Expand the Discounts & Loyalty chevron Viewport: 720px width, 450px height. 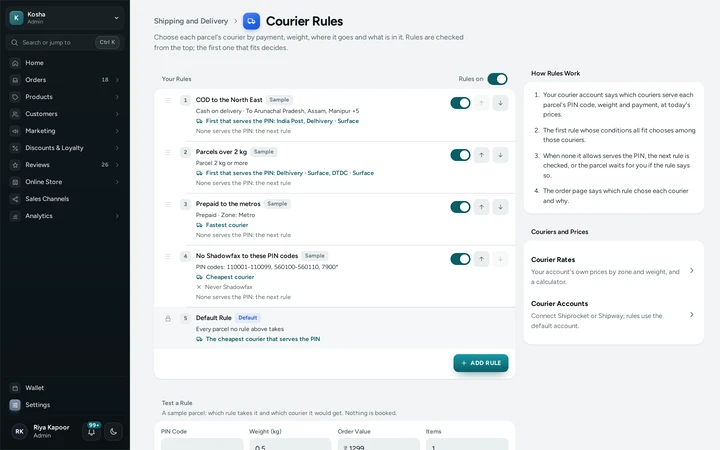(117, 148)
